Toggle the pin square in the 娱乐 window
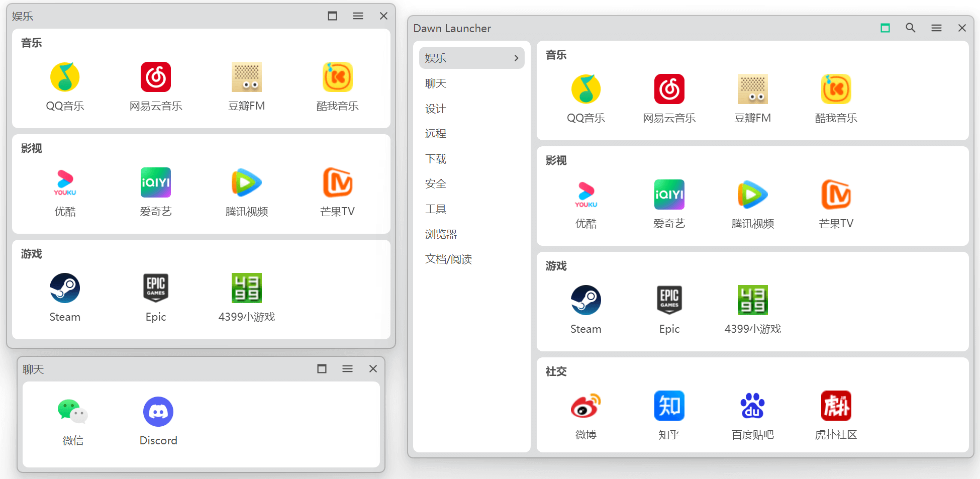 tap(332, 16)
